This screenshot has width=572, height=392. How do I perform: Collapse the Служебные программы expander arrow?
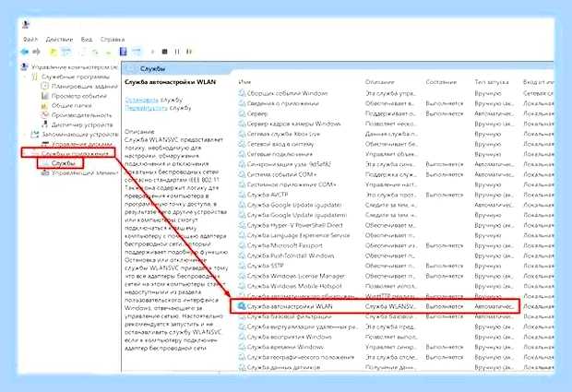pos(26,77)
